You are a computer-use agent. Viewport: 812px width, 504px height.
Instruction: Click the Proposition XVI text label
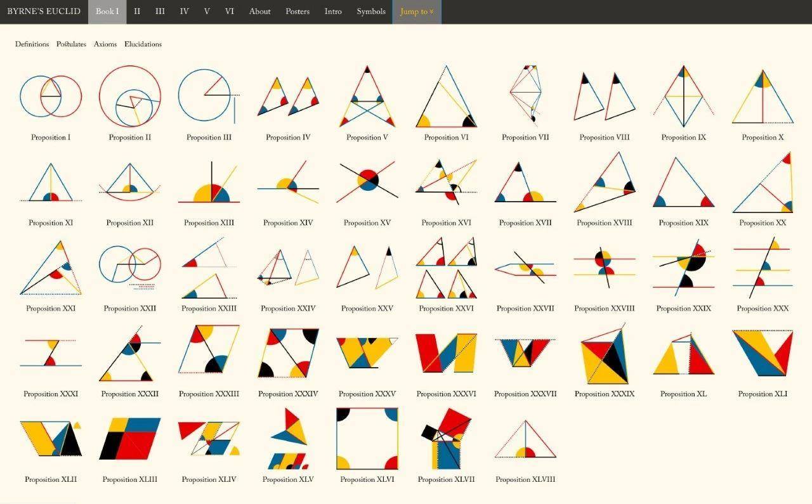pos(447,223)
